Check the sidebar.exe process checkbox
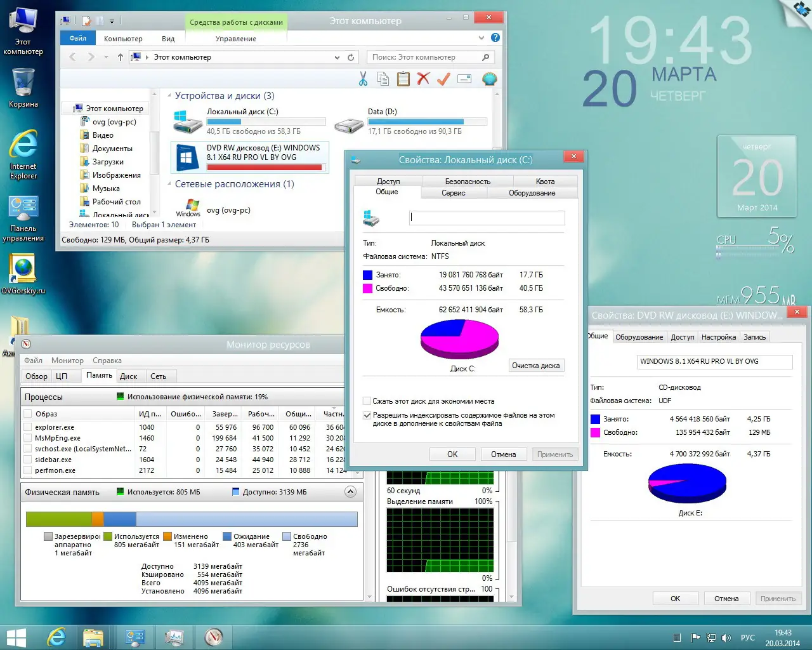Viewport: 812px width, 650px height. point(28,460)
